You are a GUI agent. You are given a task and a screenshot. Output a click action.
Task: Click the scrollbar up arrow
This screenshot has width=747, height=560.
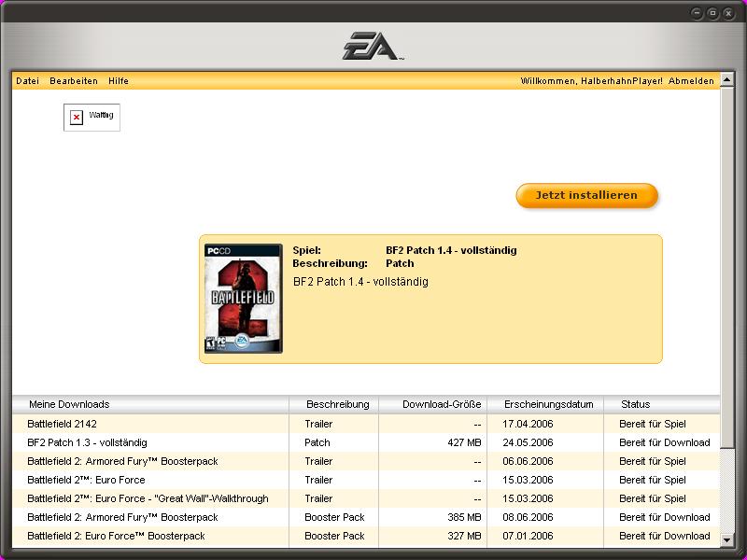(727, 79)
